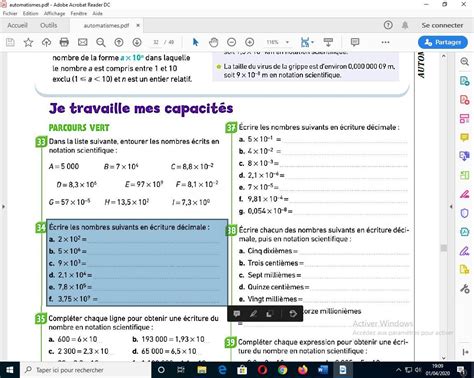
Task: Open notifications bell icon
Action: pos(405,25)
